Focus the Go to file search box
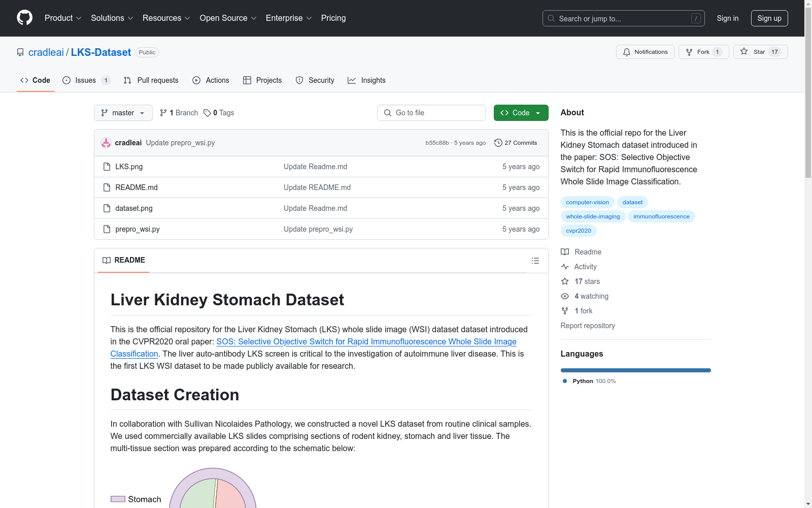 [x=431, y=113]
